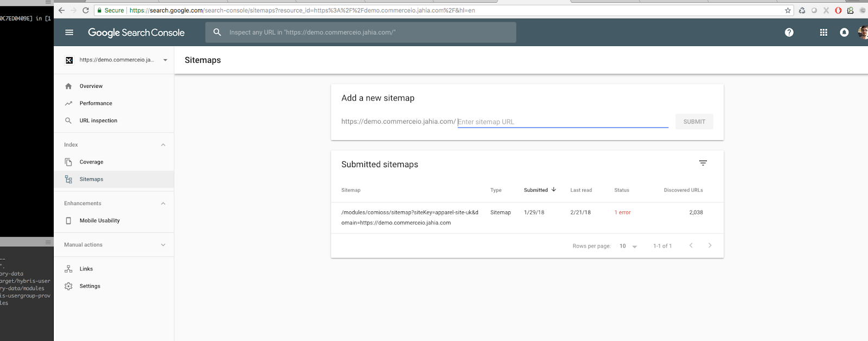This screenshot has width=868, height=341.
Task: Sort by Last read column
Action: 581,190
